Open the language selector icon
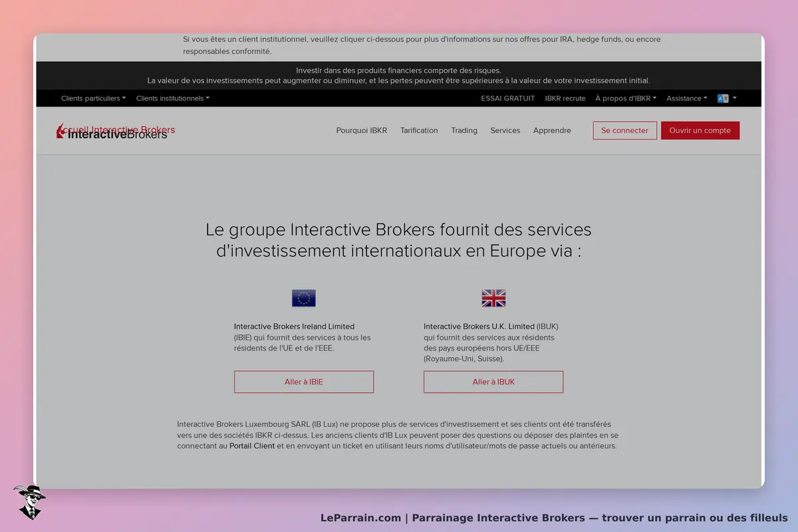798x532 pixels. (x=727, y=98)
